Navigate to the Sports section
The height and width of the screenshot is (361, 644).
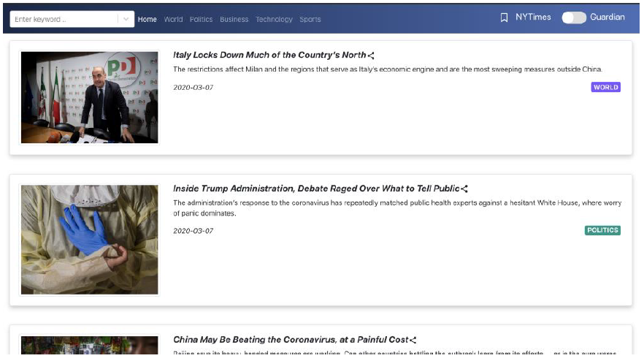pyautogui.click(x=310, y=19)
